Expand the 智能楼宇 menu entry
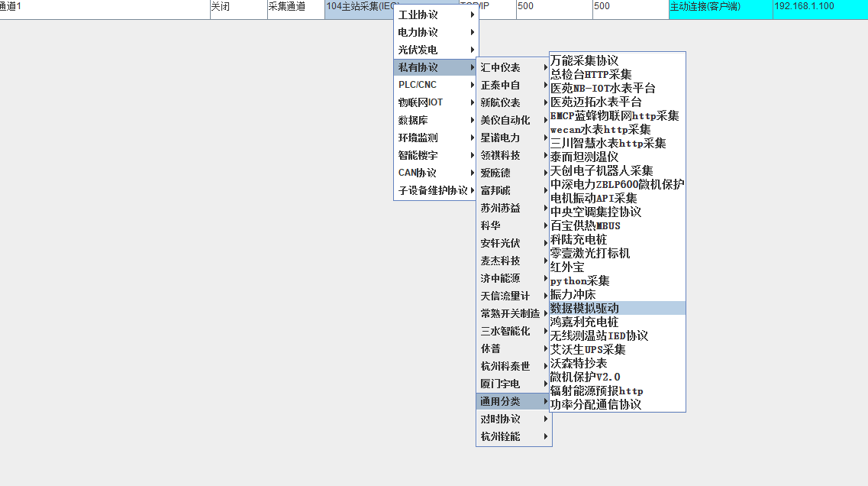 tap(436, 155)
